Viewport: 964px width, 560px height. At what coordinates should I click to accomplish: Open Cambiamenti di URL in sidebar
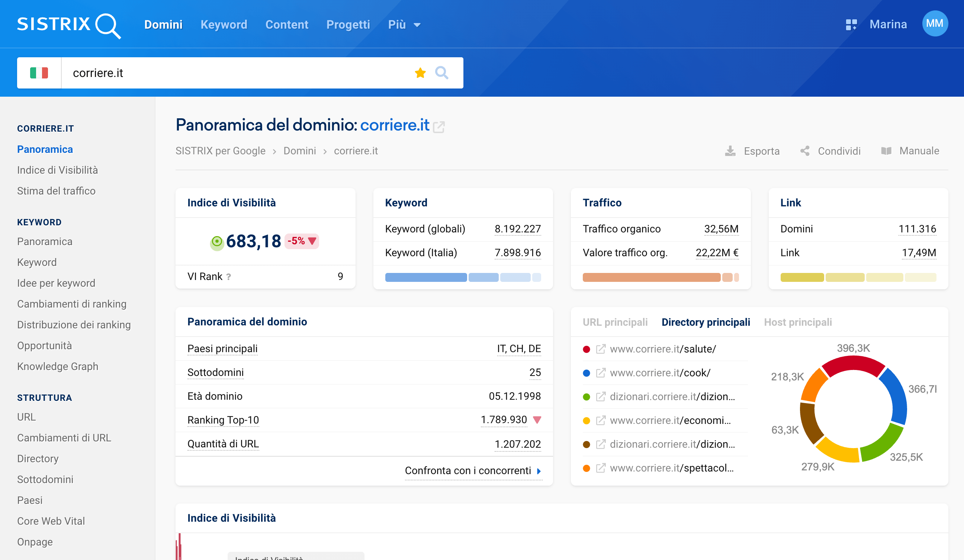coord(64,438)
